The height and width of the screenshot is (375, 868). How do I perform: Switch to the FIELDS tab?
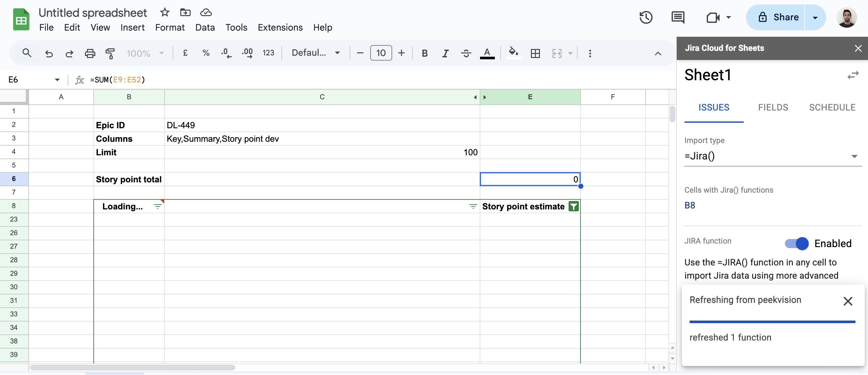[773, 108]
